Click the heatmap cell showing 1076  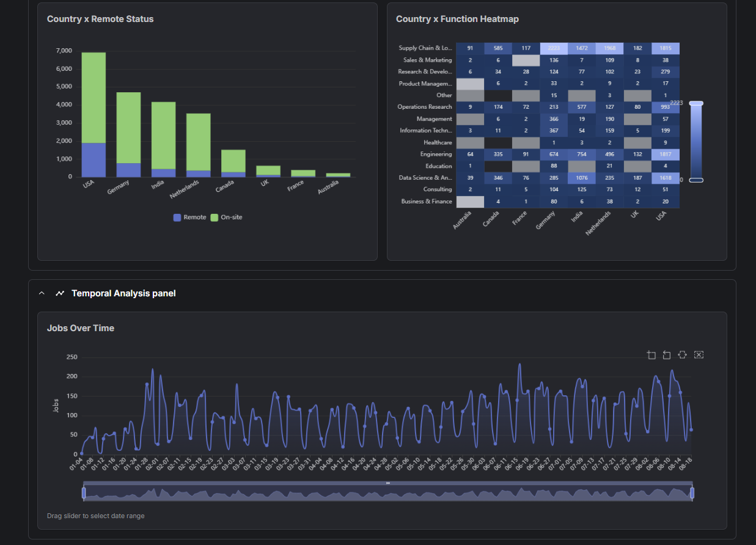point(582,178)
